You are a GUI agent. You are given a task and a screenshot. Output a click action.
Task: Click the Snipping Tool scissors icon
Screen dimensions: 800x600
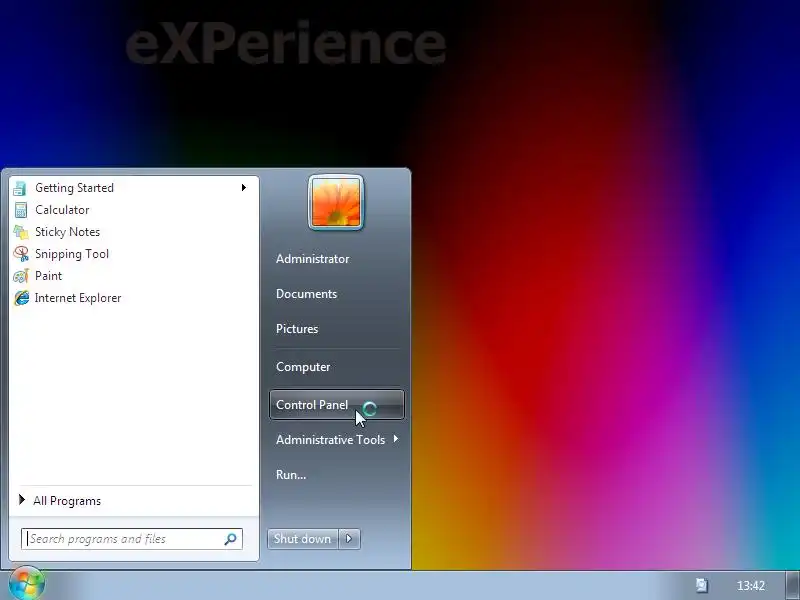pos(20,254)
